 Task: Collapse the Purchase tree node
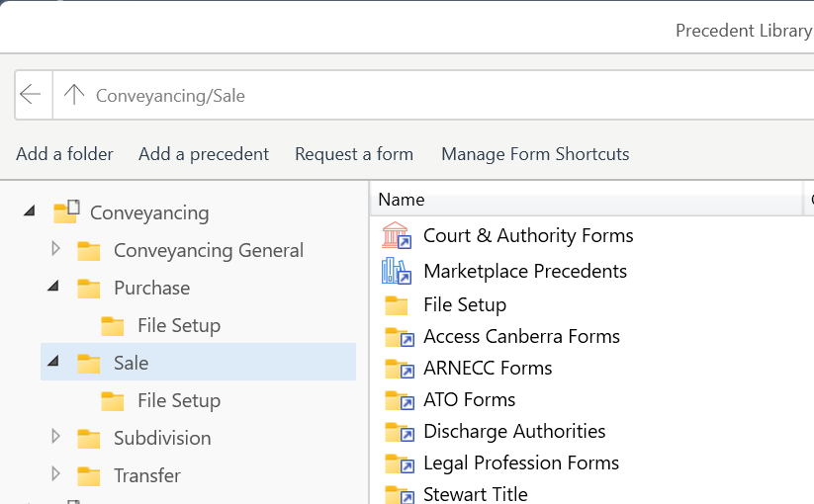[53, 286]
